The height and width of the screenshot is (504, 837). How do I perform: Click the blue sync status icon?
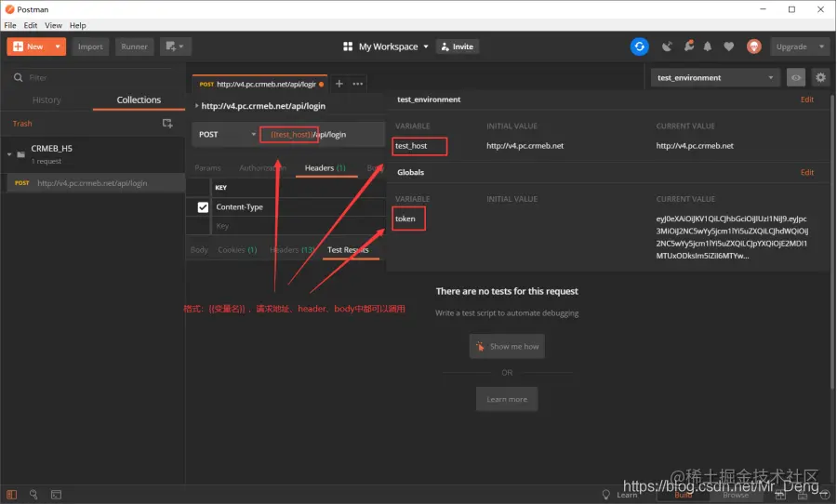[640, 46]
